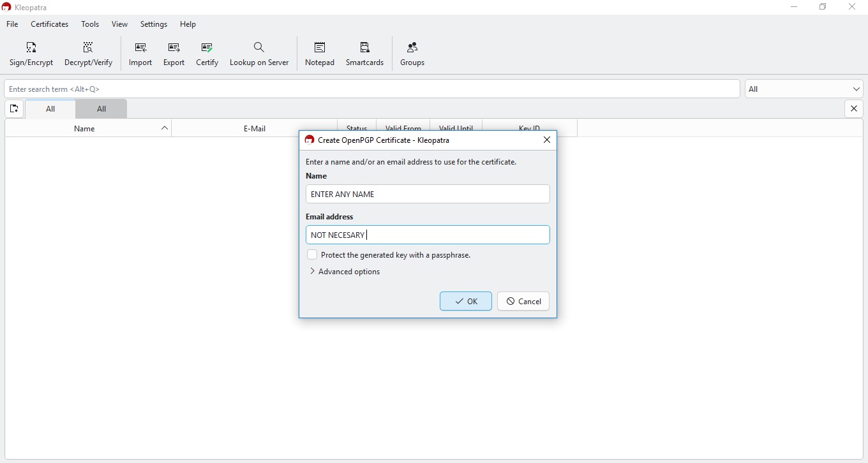
Task: Click the Name input field
Action: [428, 194]
